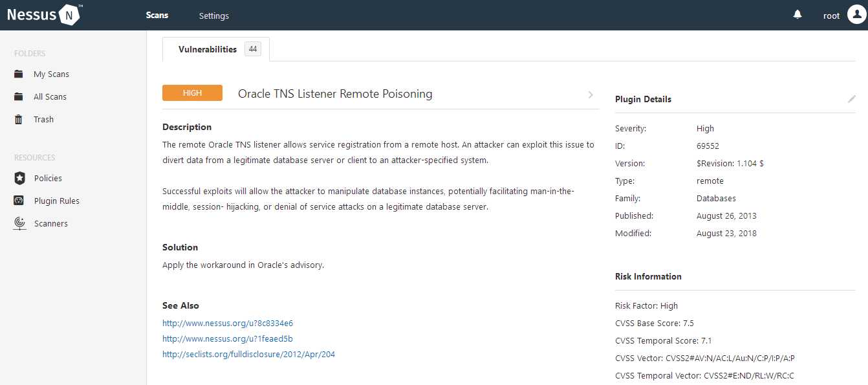Image resolution: width=868 pixels, height=385 pixels.
Task: Click the Risk Factor: High line
Action: [647, 306]
